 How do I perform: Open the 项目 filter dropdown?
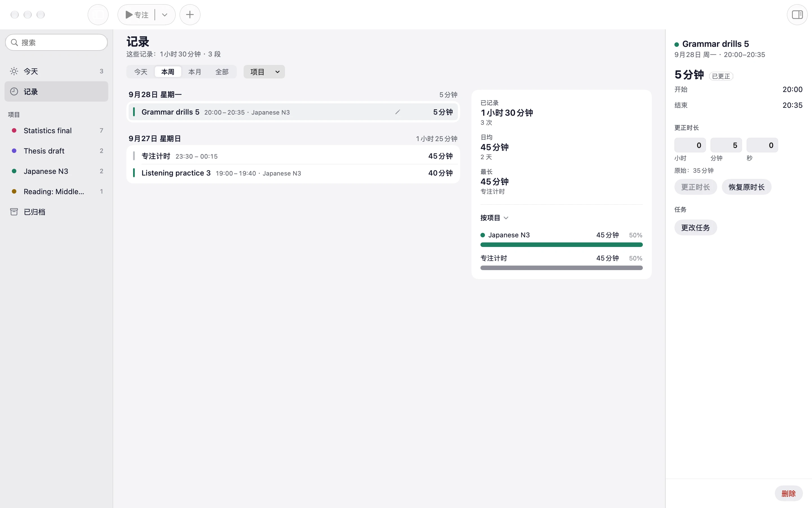tap(264, 72)
